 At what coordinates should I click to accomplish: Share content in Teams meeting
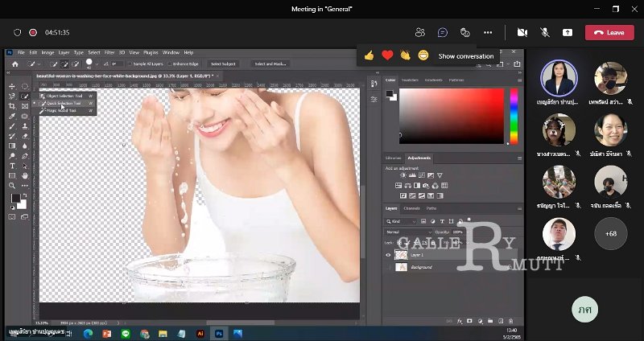(x=568, y=32)
